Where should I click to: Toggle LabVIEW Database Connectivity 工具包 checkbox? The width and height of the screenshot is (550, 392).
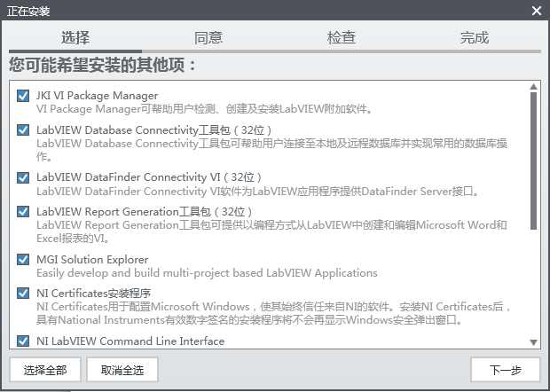click(x=23, y=130)
